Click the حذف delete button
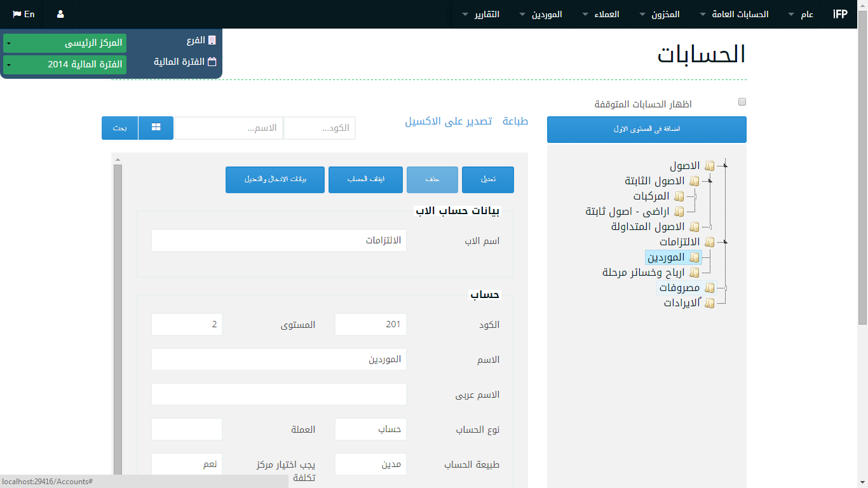The width and height of the screenshot is (868, 488). 432,180
